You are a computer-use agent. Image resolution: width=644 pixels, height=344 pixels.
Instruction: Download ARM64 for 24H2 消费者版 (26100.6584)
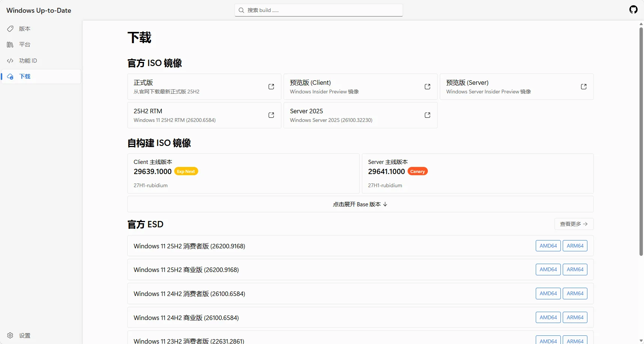point(575,293)
